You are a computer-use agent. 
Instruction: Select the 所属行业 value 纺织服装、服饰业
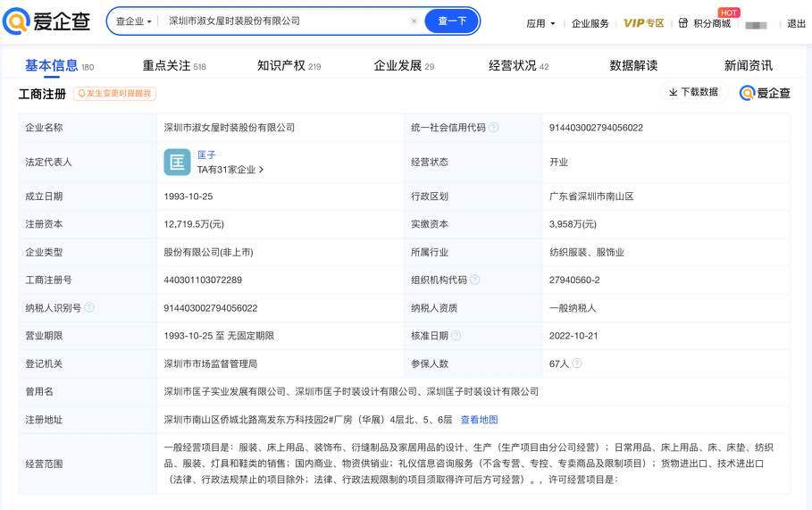(x=586, y=252)
